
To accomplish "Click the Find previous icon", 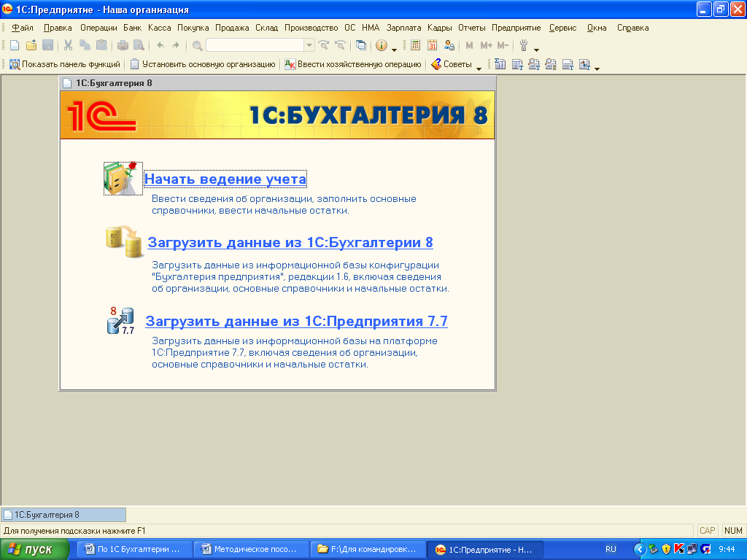I will click(x=340, y=45).
